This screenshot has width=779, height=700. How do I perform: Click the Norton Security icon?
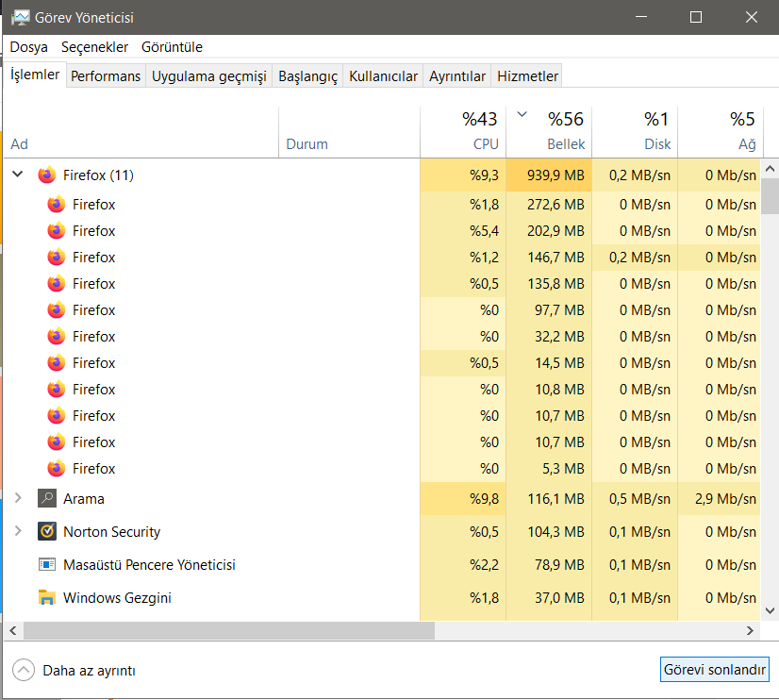pyautogui.click(x=47, y=531)
